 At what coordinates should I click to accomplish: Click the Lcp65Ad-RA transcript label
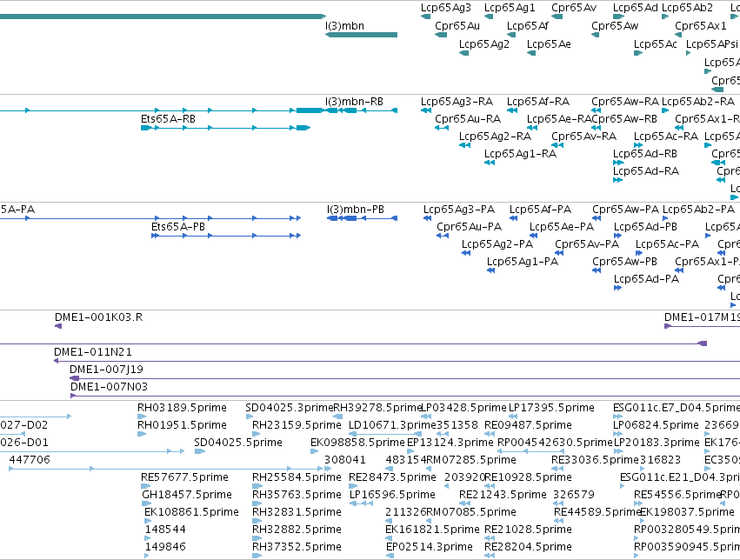pos(646,171)
